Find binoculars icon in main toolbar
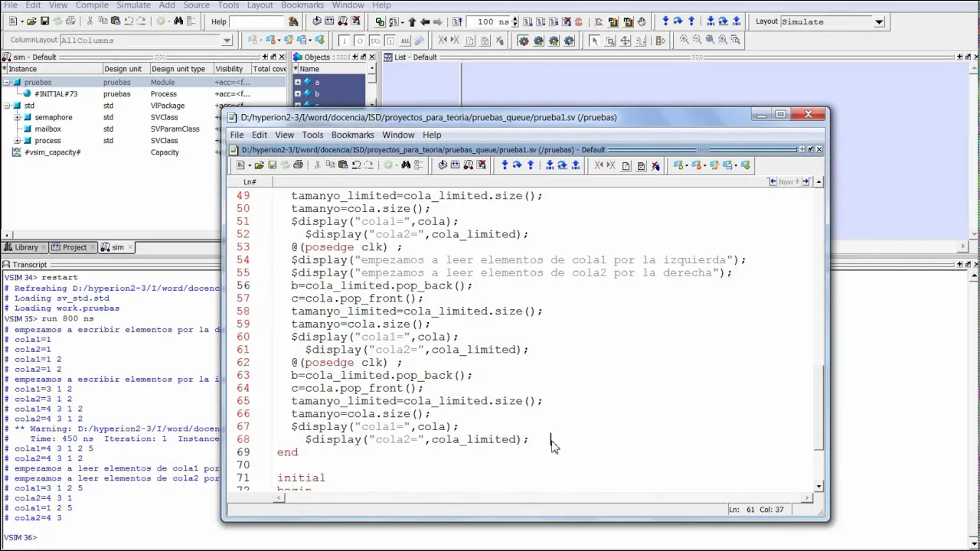This screenshot has height=551, width=980. 178,21
